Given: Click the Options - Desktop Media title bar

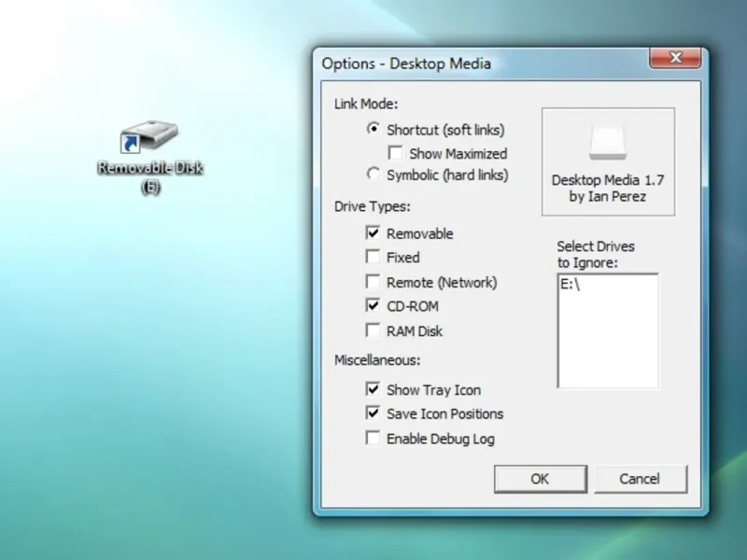Looking at the screenshot, I should pyautogui.click(x=481, y=63).
